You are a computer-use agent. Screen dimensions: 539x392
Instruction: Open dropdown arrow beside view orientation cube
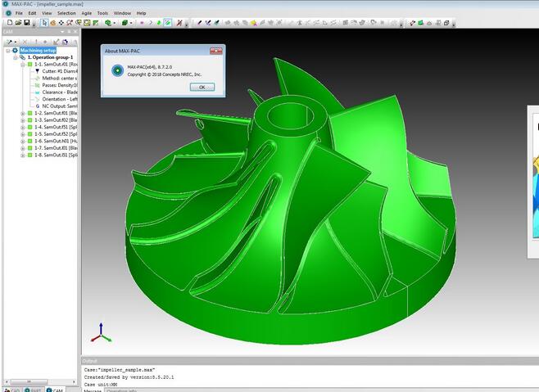point(115,23)
